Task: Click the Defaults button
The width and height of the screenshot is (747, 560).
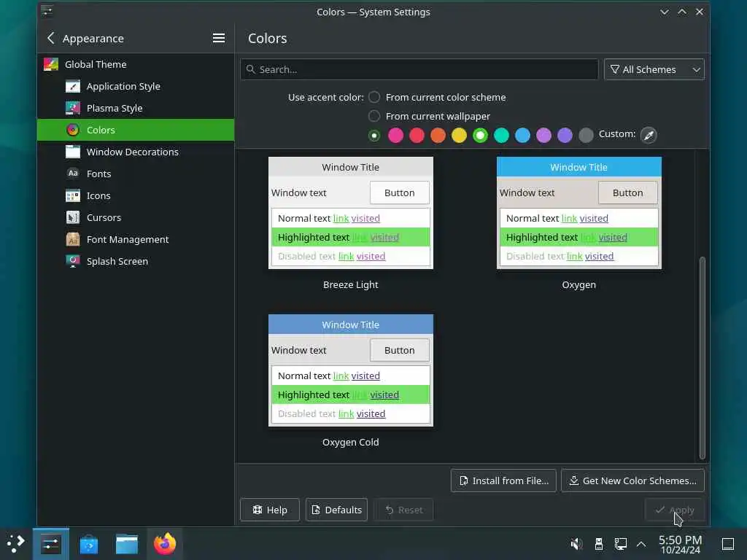Action: point(336,510)
